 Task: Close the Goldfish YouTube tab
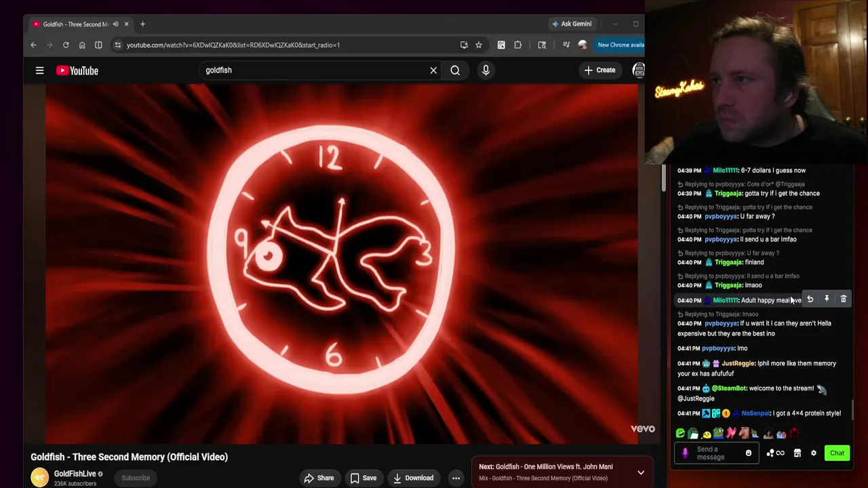126,24
